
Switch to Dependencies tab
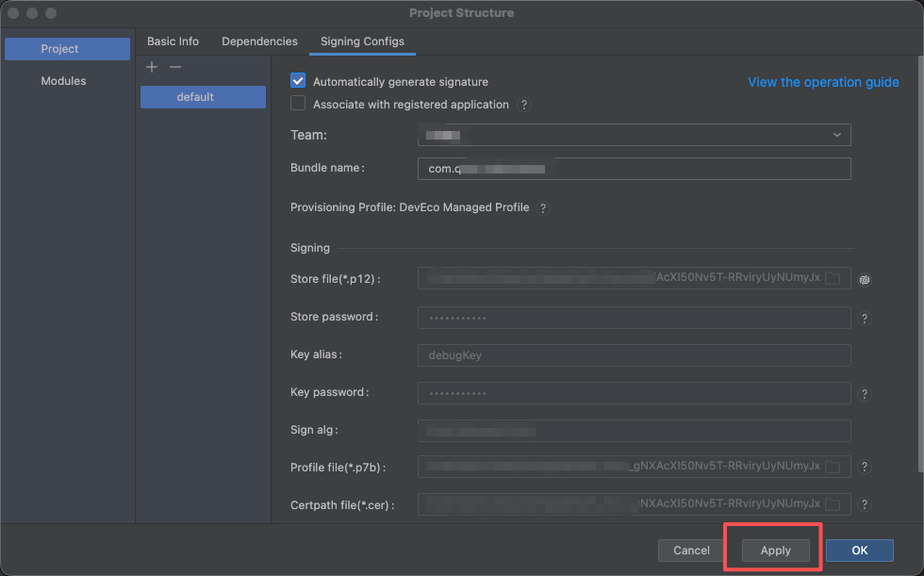tap(259, 41)
